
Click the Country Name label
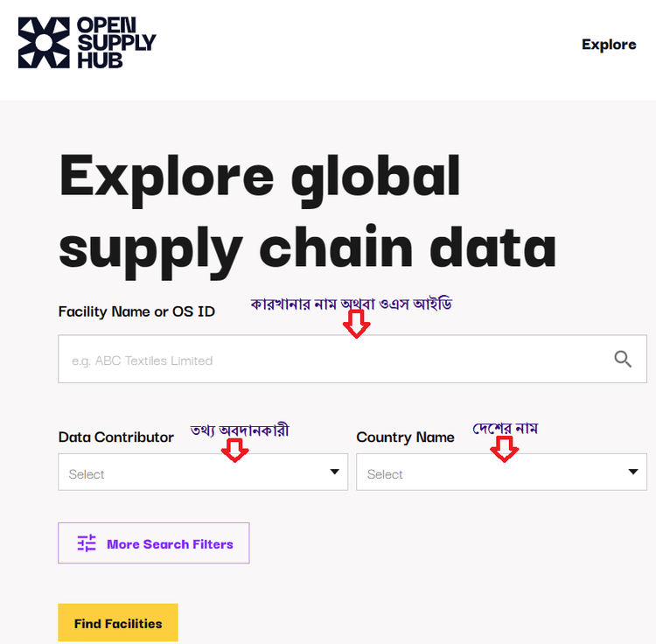click(x=405, y=437)
